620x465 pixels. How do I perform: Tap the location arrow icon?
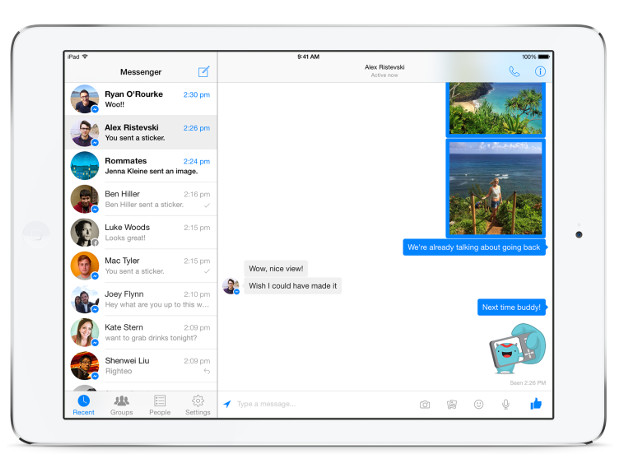[227, 404]
